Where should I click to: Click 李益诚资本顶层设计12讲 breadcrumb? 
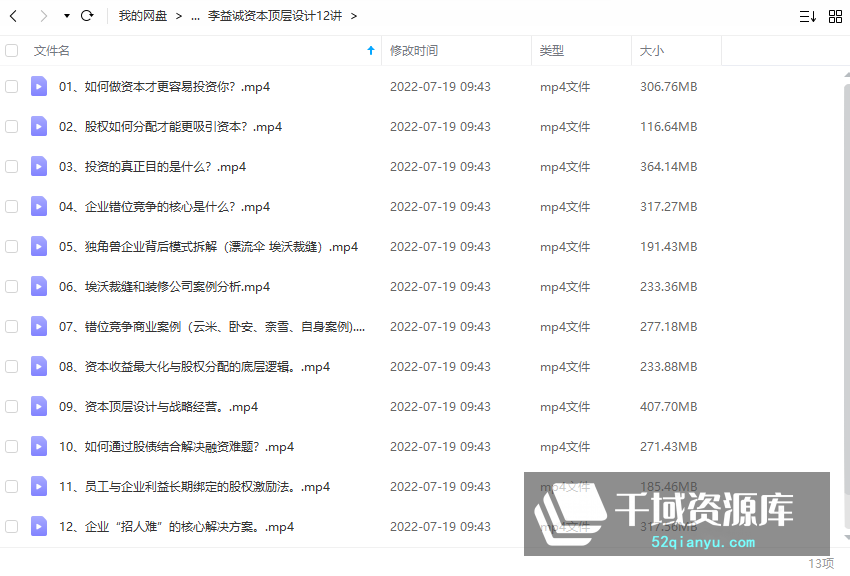click(275, 16)
